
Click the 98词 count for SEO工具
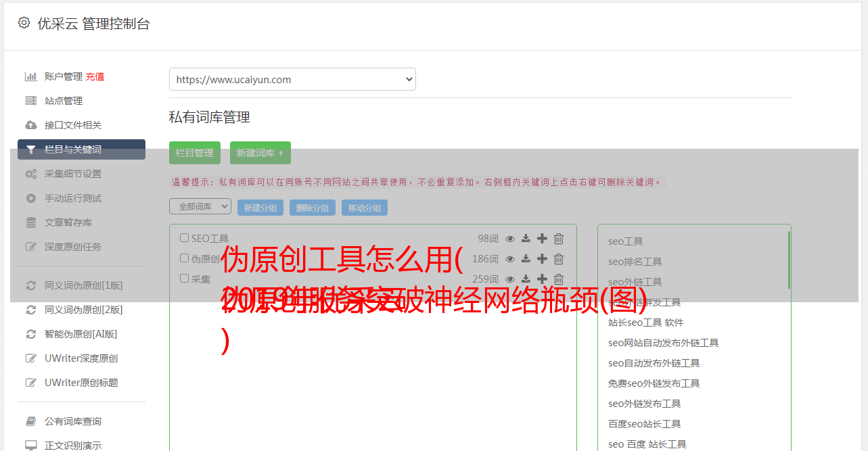click(x=488, y=239)
